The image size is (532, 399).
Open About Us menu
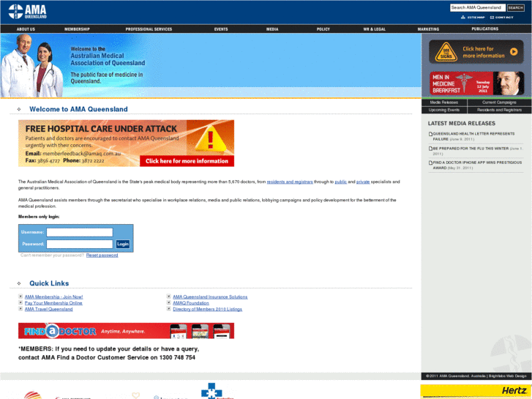tap(26, 29)
